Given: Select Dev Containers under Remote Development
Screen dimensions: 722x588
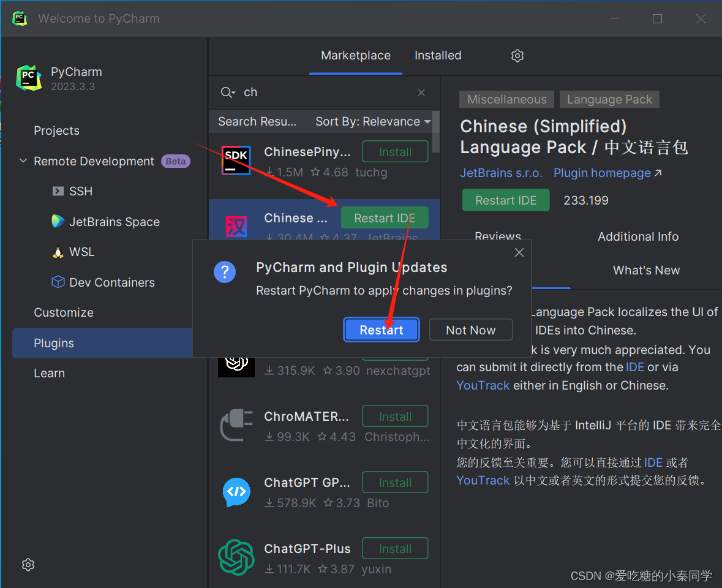Looking at the screenshot, I should pyautogui.click(x=112, y=282).
